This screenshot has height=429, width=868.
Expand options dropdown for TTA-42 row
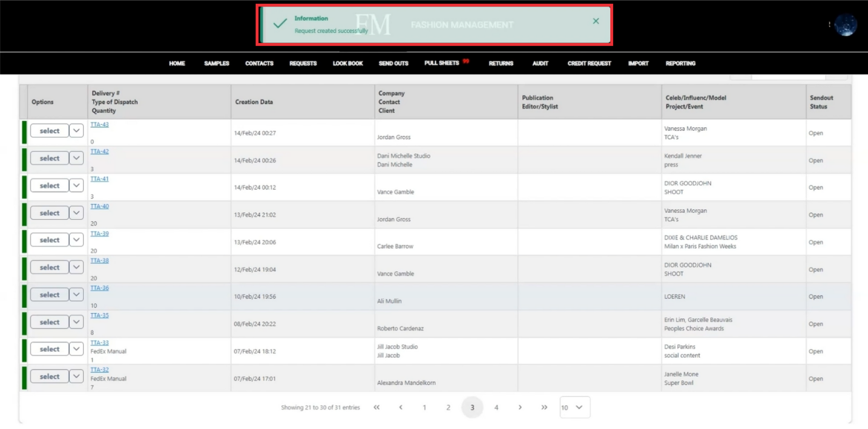pos(76,158)
